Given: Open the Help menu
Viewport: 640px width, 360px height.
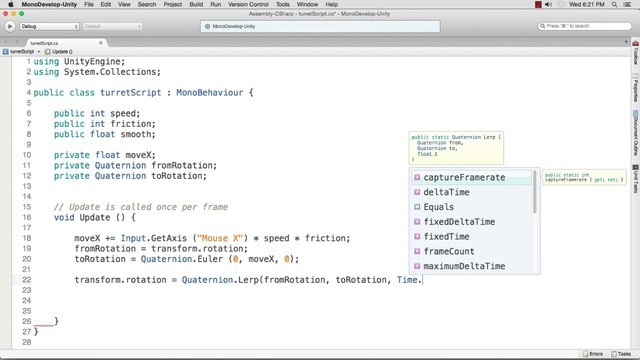Looking at the screenshot, I should pyautogui.click(x=331, y=4).
